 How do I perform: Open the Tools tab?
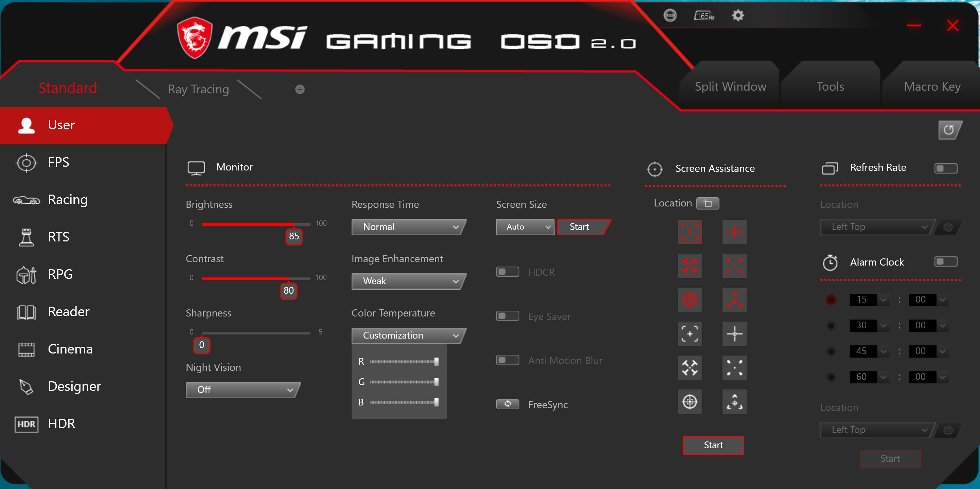830,87
